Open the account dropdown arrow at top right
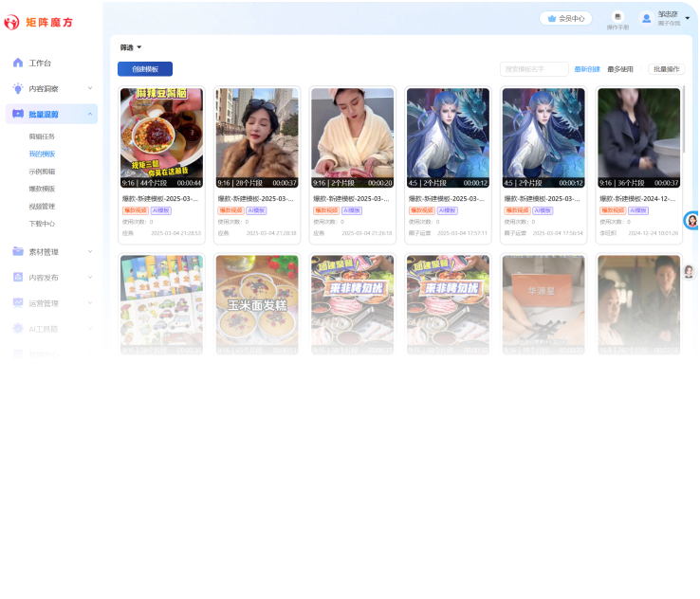Image resolution: width=700 pixels, height=599 pixels. pyautogui.click(x=688, y=18)
